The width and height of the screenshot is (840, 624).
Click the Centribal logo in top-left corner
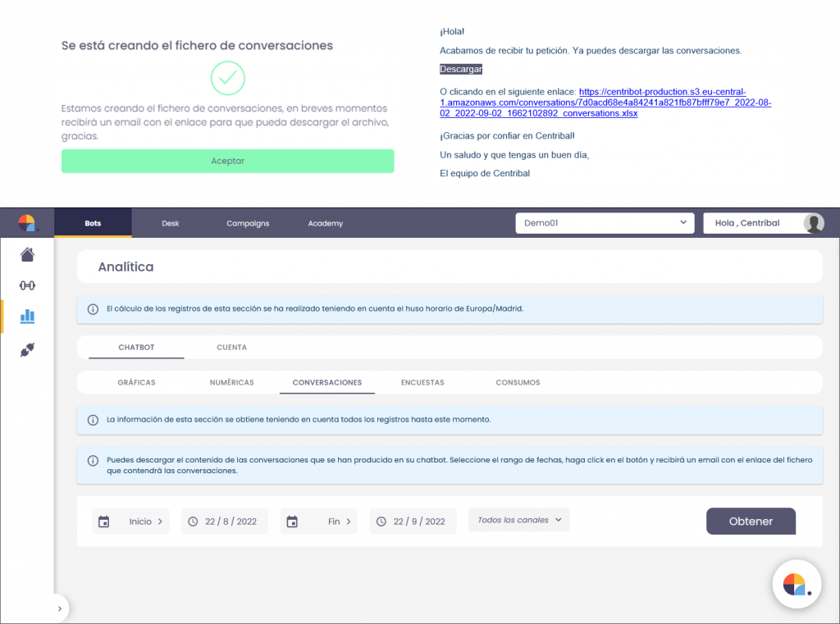coord(27,223)
